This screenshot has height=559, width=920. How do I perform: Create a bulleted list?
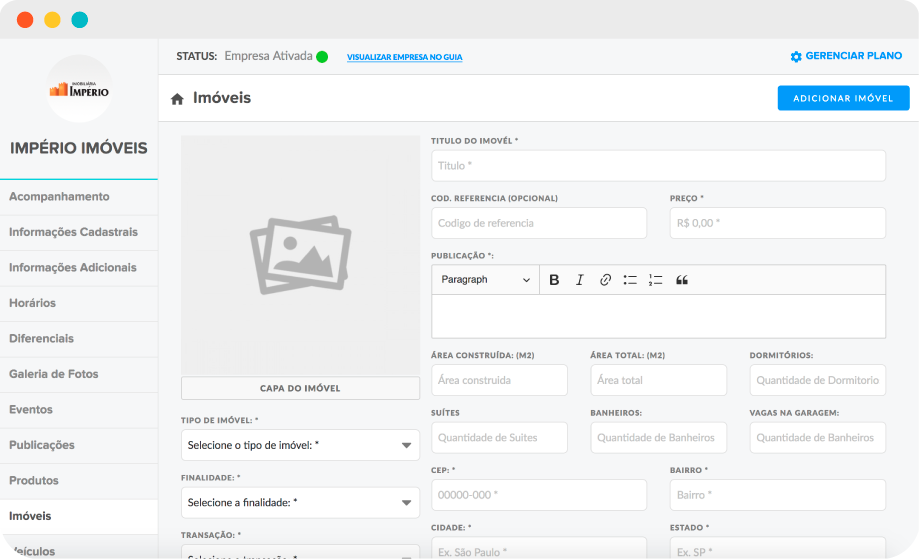pos(630,280)
